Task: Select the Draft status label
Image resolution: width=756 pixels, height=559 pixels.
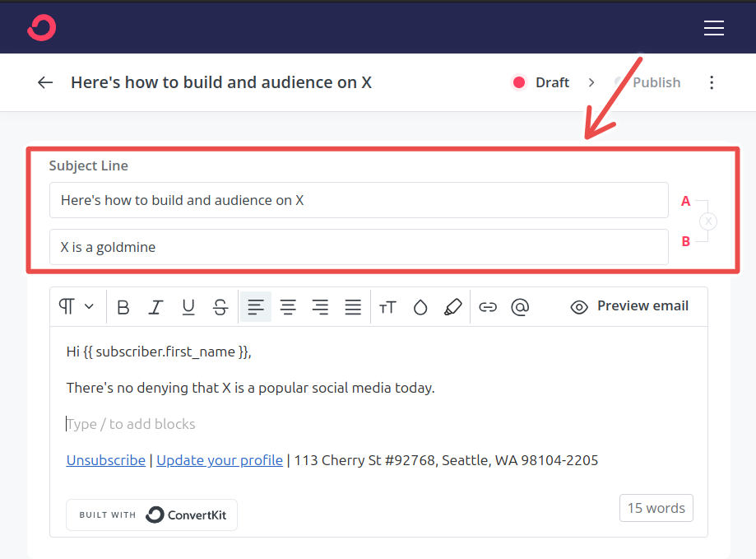Action: pos(550,82)
